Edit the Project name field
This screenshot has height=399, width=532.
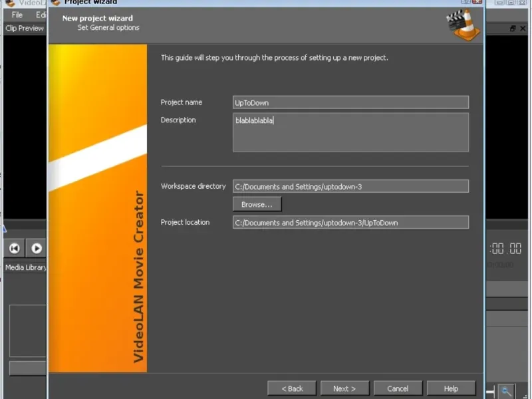click(350, 102)
